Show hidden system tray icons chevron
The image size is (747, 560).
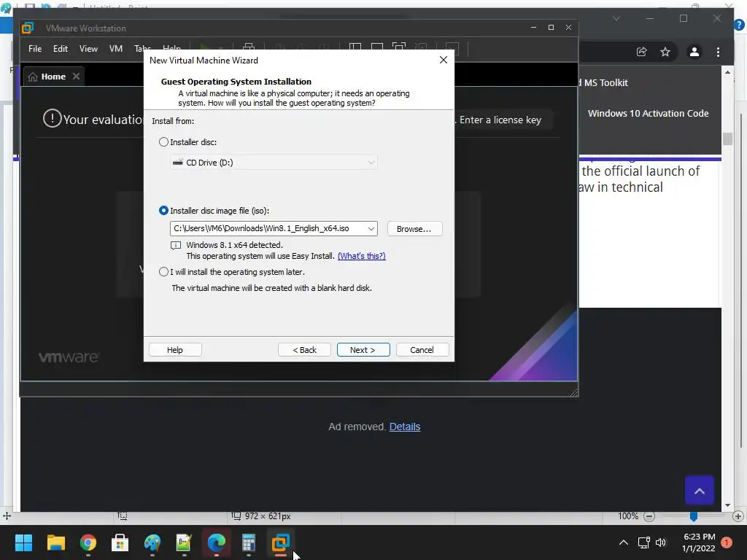coord(623,542)
